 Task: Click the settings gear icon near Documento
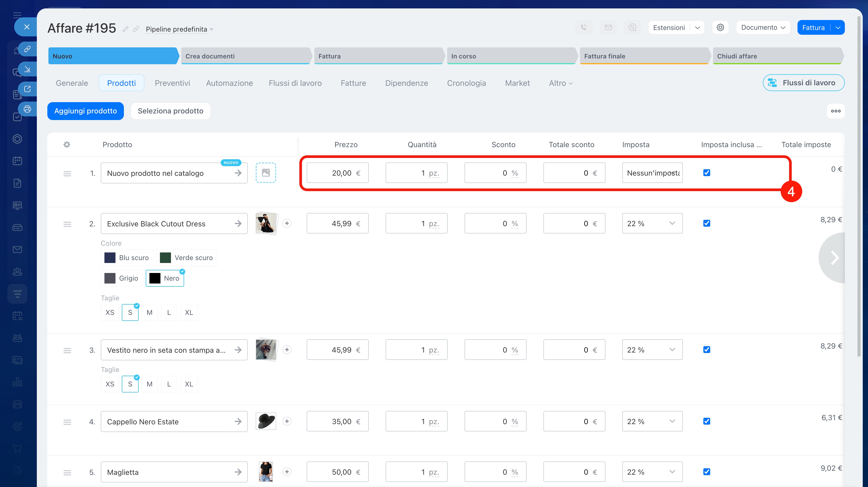(720, 27)
